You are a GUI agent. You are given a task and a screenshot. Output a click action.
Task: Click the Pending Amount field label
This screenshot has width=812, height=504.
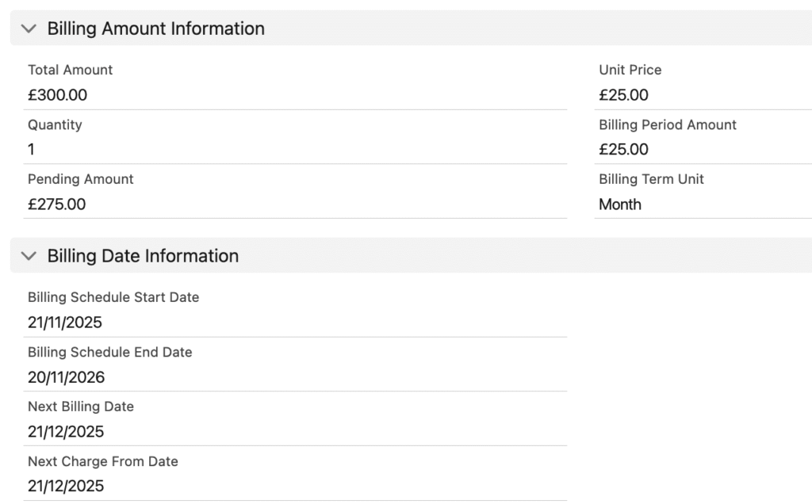[80, 179]
